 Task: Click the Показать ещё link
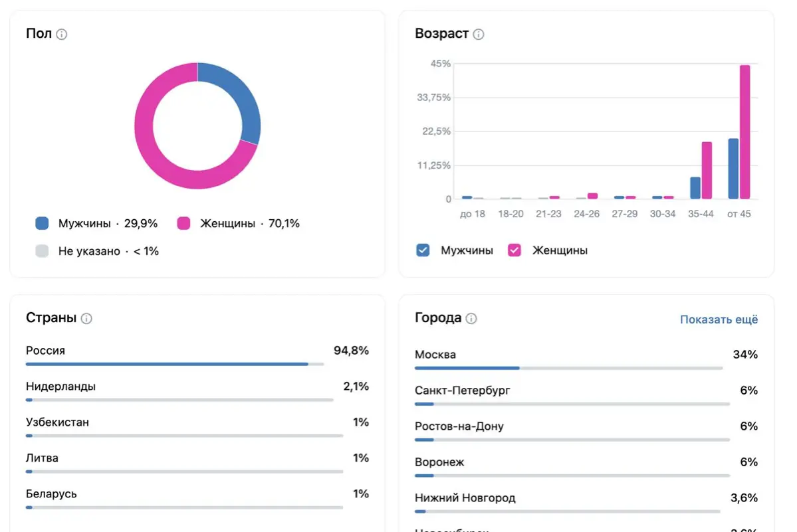tap(719, 319)
